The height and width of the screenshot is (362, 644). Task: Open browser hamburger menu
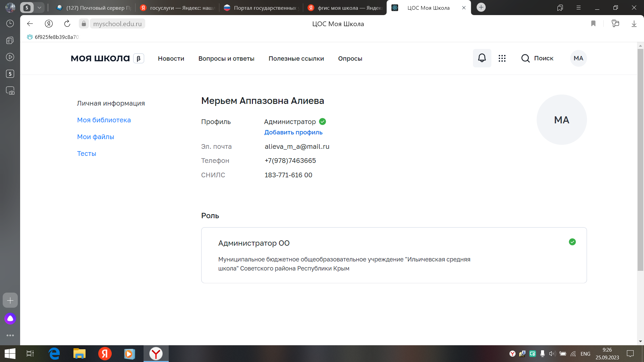(578, 7)
